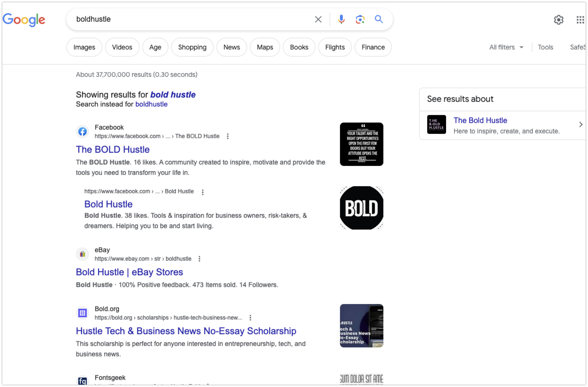Expand the All filters dropdown
This screenshot has width=588, height=387.
pyautogui.click(x=506, y=47)
